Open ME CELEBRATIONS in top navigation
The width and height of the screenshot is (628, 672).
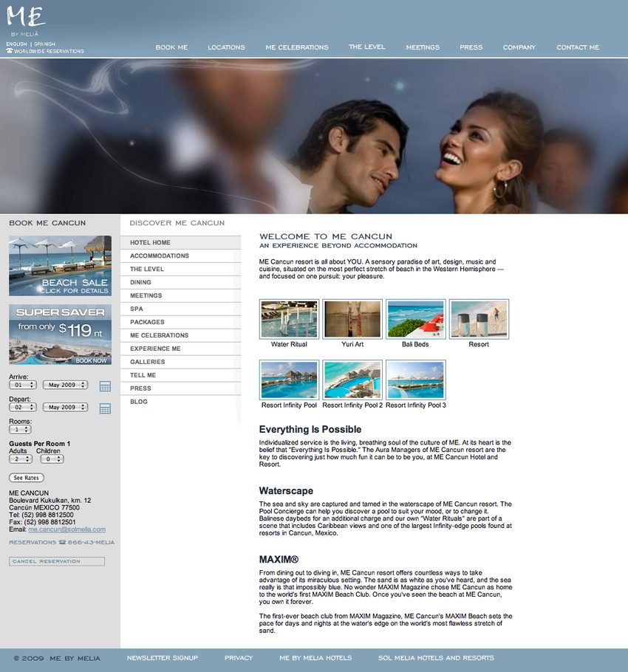(x=297, y=47)
